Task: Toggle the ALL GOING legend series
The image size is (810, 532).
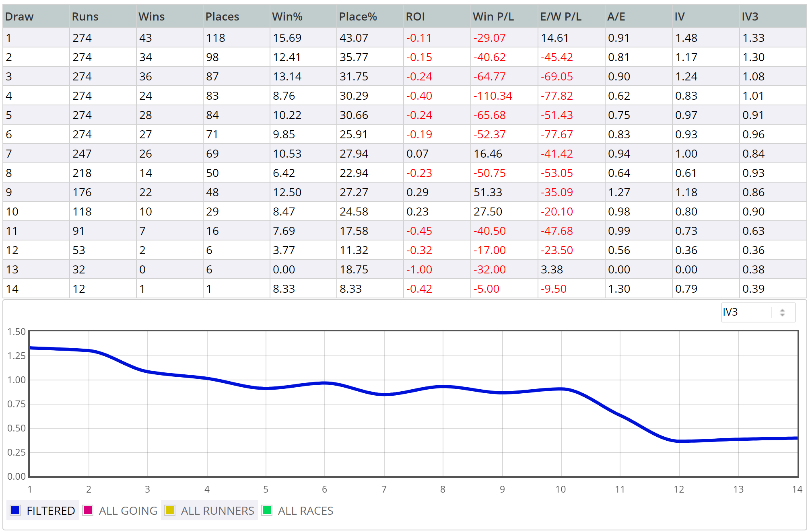Action: coord(120,510)
